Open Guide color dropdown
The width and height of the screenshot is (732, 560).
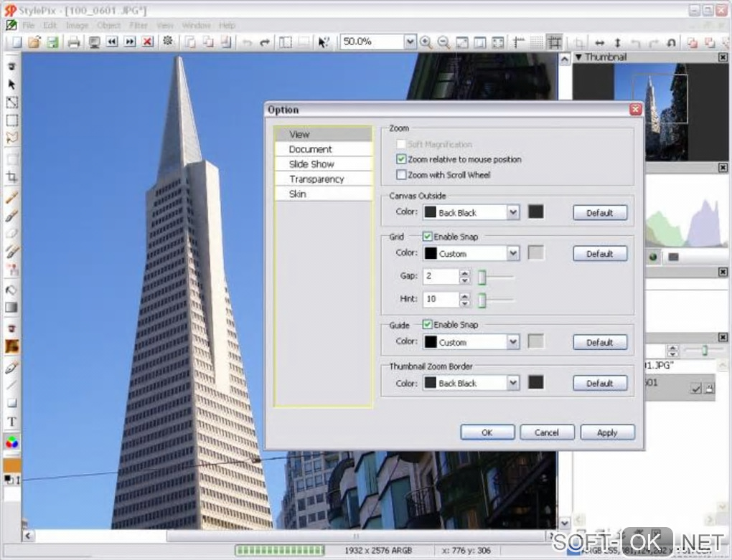pos(513,342)
